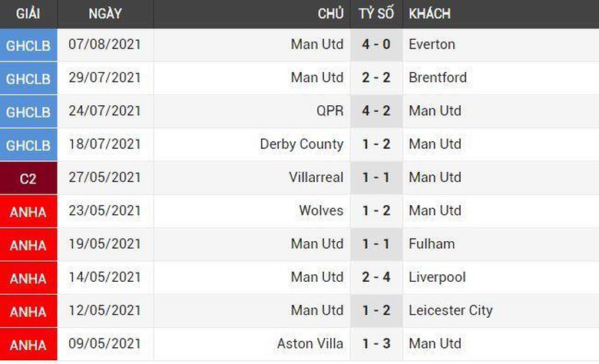The image size is (599, 364).
Task: Click the Leicester City team name
Action: 451,310
